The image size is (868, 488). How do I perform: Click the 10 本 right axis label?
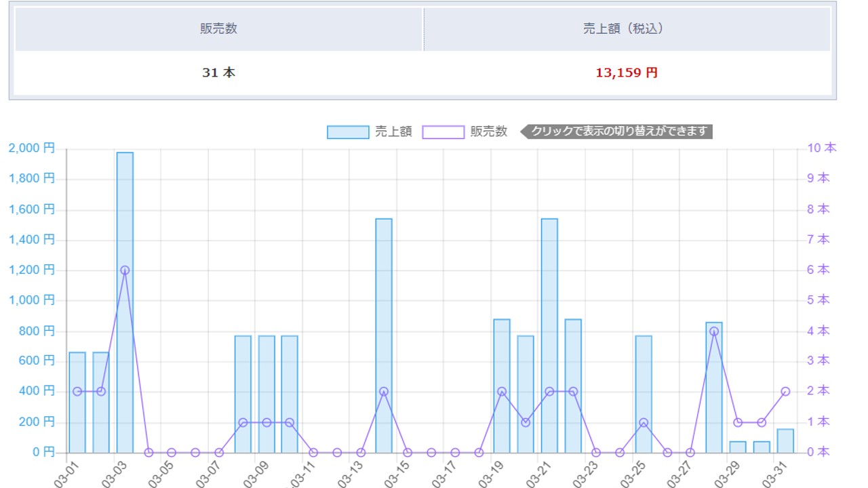[x=821, y=148]
